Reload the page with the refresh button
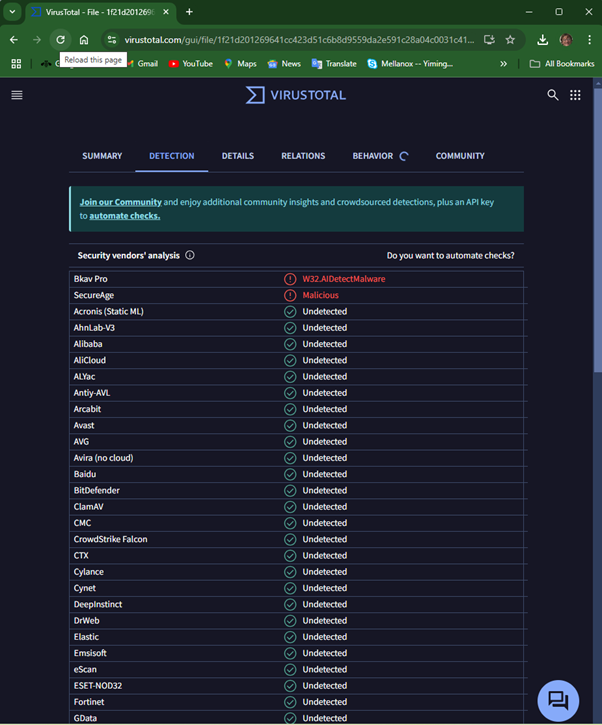This screenshot has width=602, height=725. (x=60, y=40)
